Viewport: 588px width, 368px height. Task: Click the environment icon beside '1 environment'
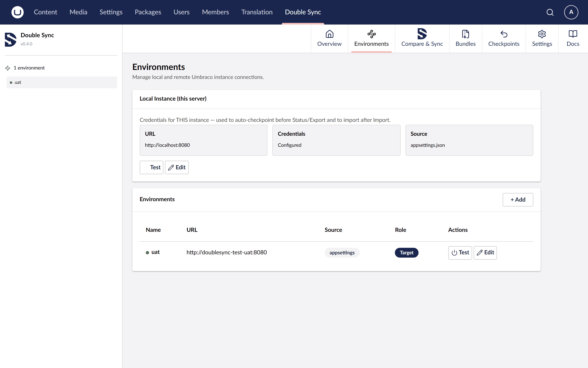pyautogui.click(x=8, y=68)
